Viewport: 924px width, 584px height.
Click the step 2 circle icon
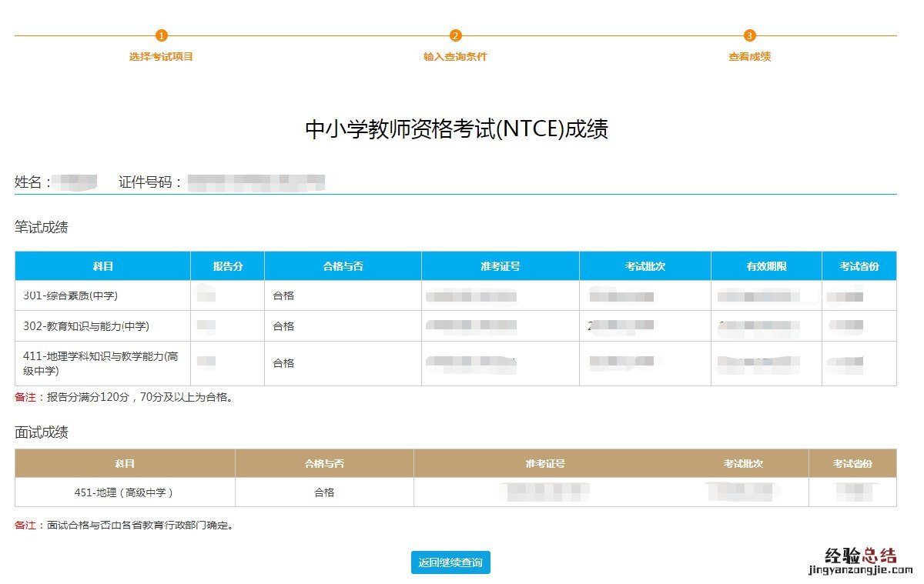455,35
